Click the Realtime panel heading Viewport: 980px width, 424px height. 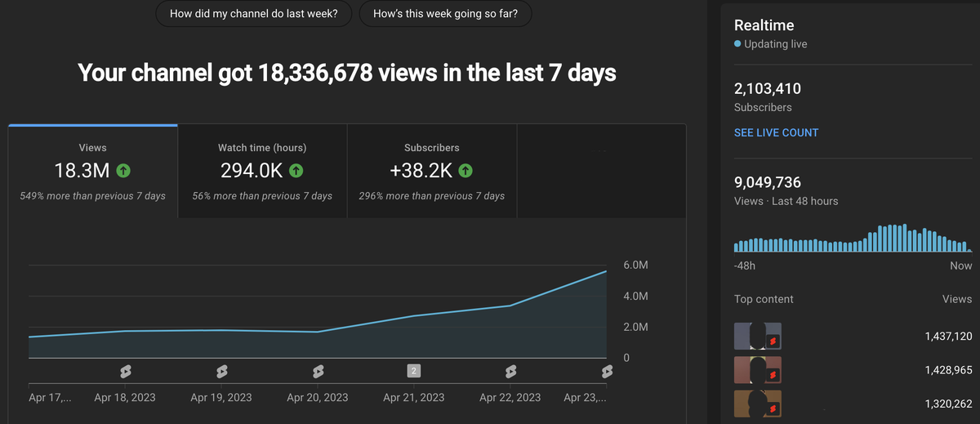point(764,25)
